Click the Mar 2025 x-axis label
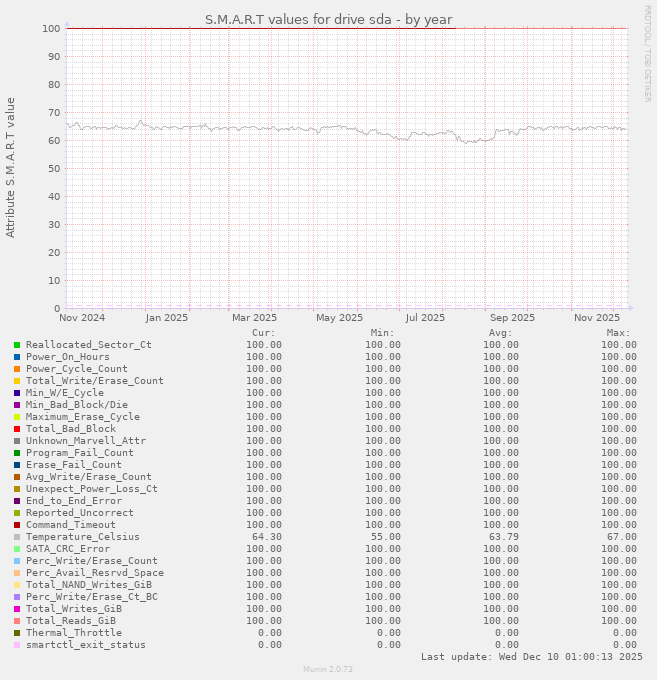 (x=254, y=318)
